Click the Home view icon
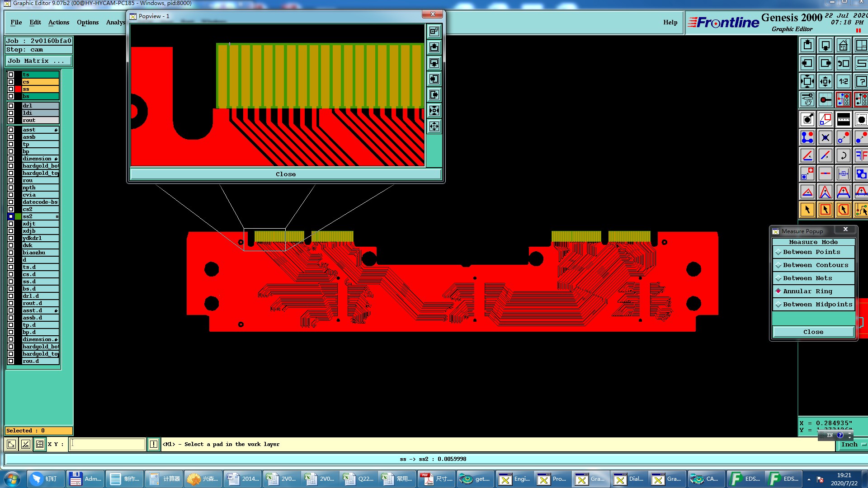Screen dimensions: 868x488 [x=843, y=46]
